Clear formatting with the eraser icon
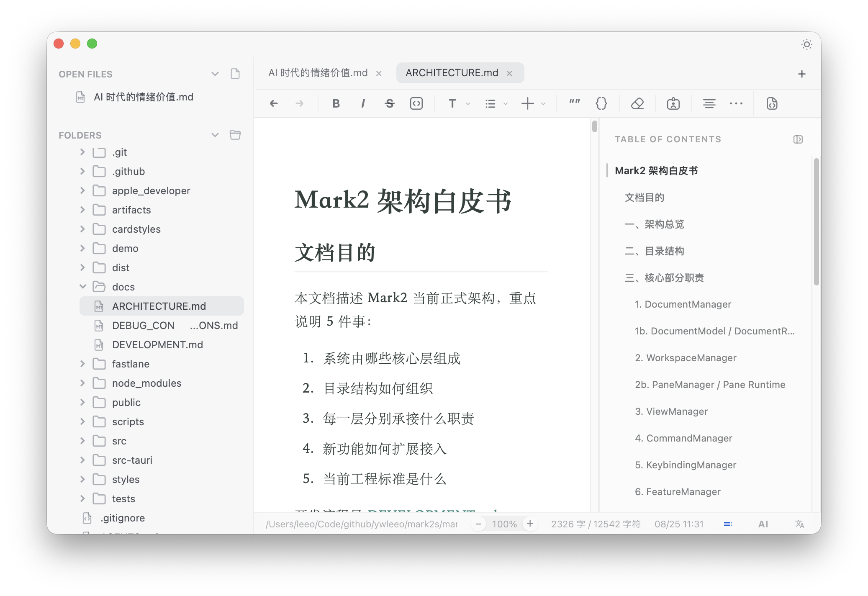 point(637,103)
